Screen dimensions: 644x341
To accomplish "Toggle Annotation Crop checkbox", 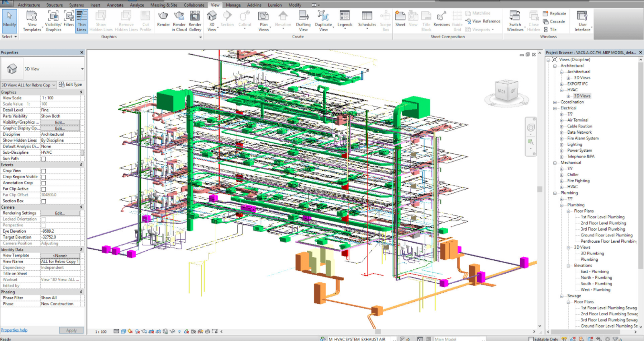I will 43,183.
